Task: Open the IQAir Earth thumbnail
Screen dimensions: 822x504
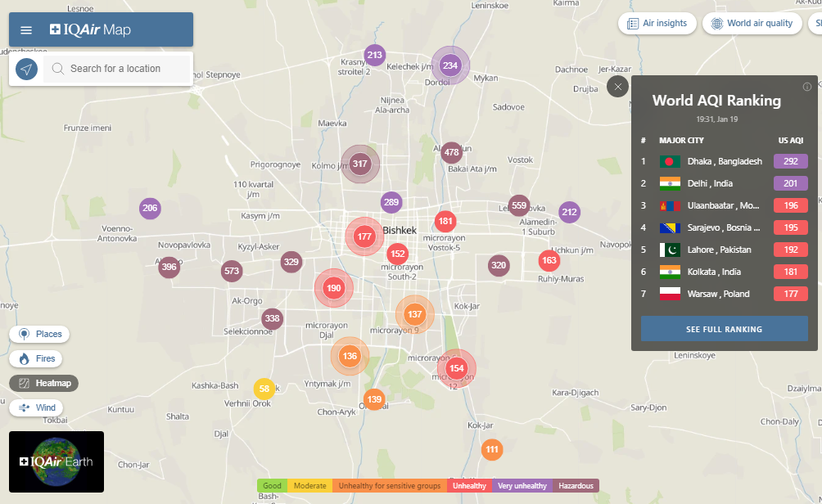Action: coord(56,461)
